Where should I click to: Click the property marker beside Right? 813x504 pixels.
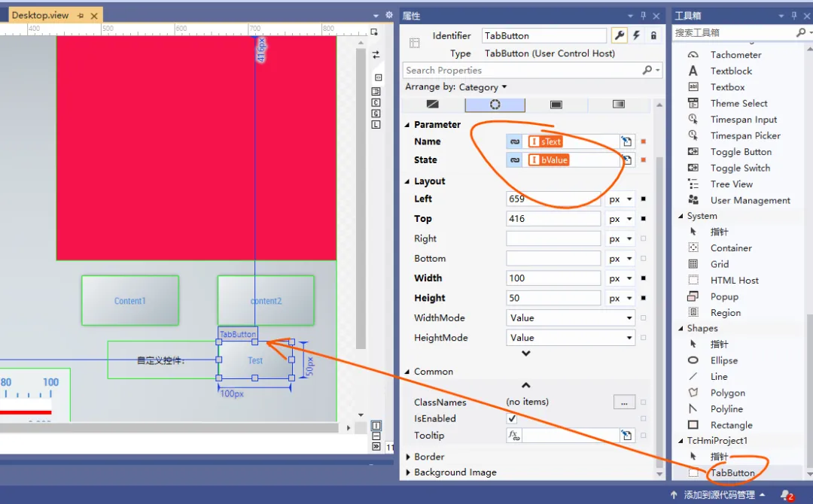tap(644, 238)
